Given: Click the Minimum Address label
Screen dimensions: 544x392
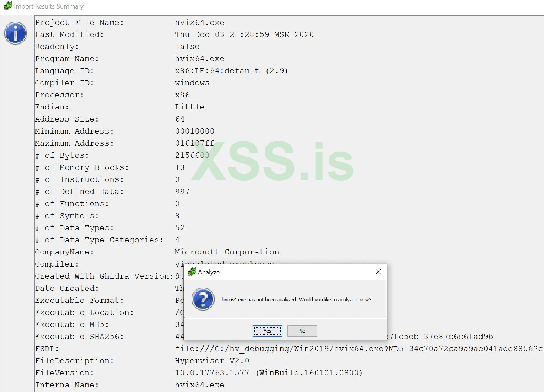Looking at the screenshot, I should click(74, 131).
